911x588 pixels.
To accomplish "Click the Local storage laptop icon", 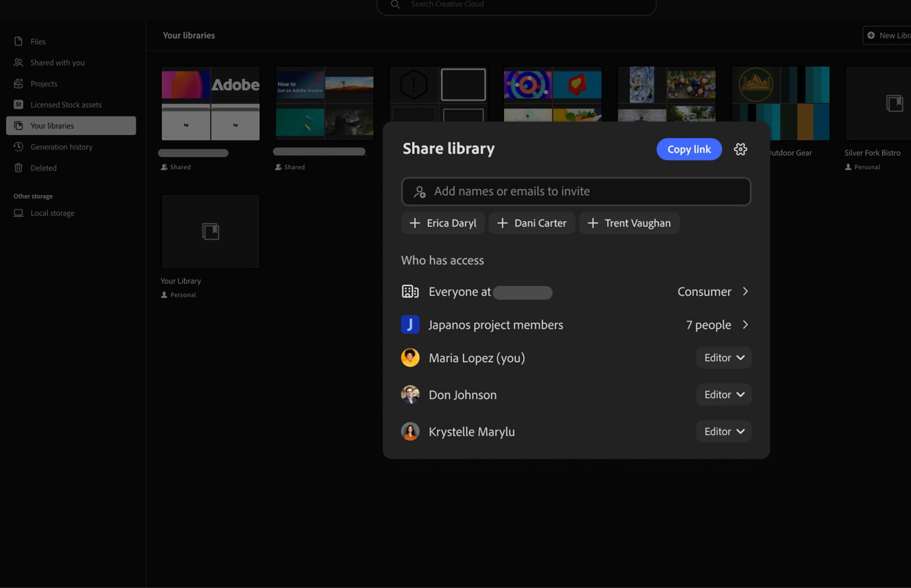I will tap(19, 213).
